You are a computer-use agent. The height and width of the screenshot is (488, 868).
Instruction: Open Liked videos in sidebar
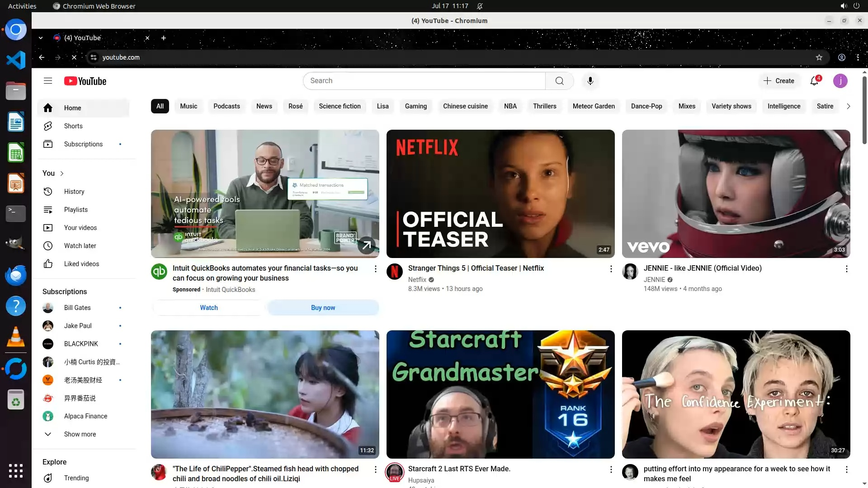81,264
